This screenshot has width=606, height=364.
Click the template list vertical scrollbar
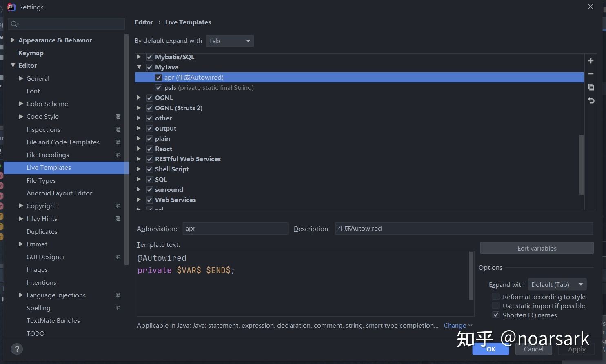(x=581, y=164)
